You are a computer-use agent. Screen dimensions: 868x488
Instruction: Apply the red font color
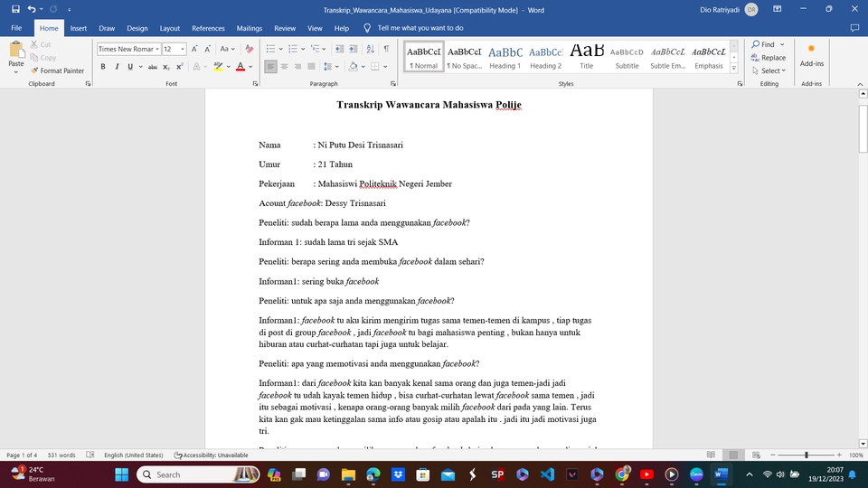[x=241, y=67]
